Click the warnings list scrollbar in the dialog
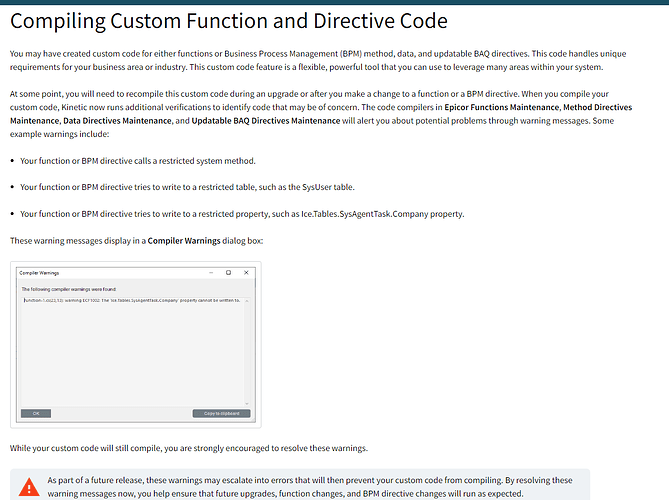The height and width of the screenshot is (500, 669). (247, 352)
